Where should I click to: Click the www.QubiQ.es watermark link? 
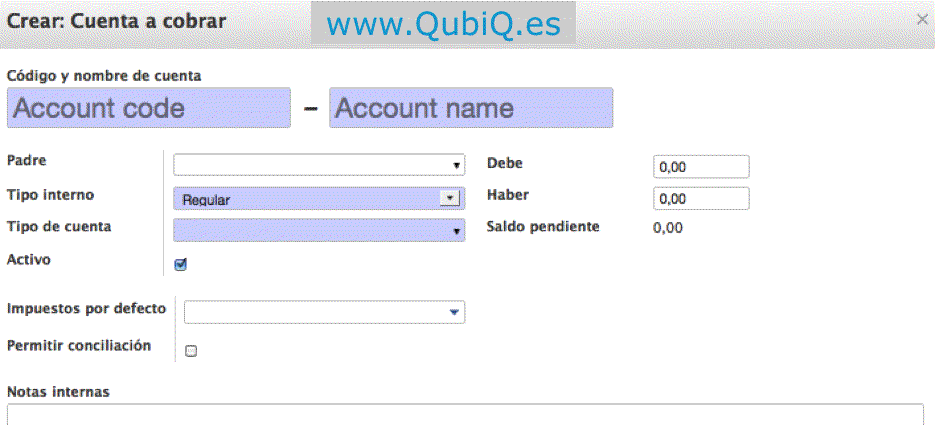(x=443, y=24)
